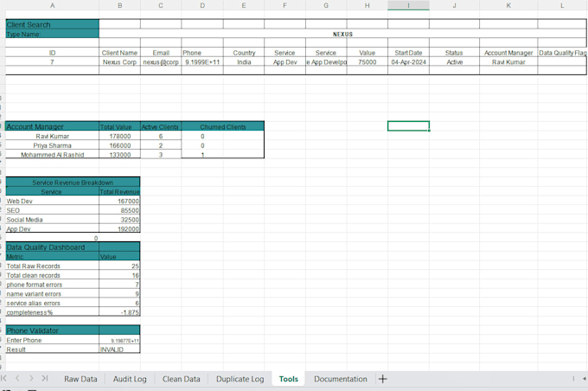Click the Churned Clients header cell
The image size is (588, 391).
point(223,126)
